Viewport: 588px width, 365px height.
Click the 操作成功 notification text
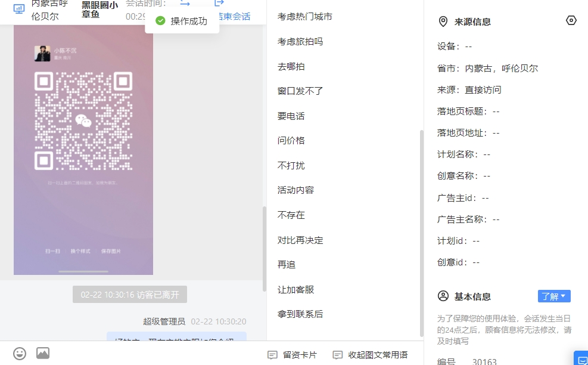point(189,21)
